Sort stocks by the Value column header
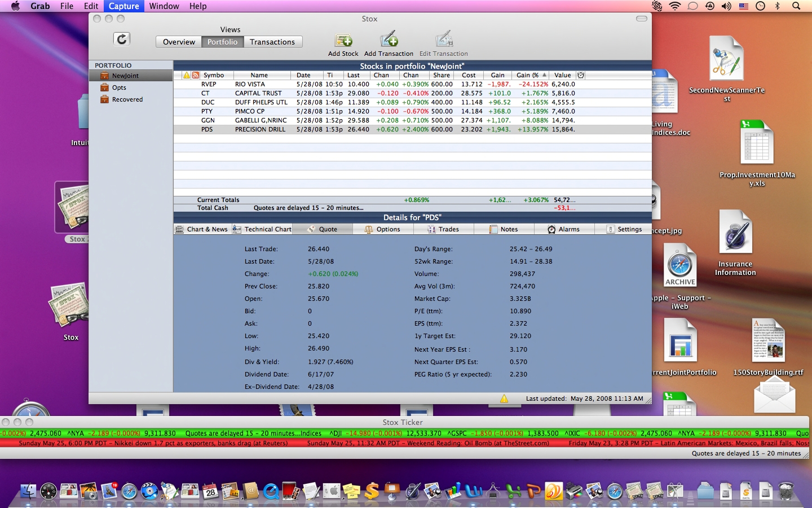Viewport: 812px width, 508px height. click(x=562, y=75)
